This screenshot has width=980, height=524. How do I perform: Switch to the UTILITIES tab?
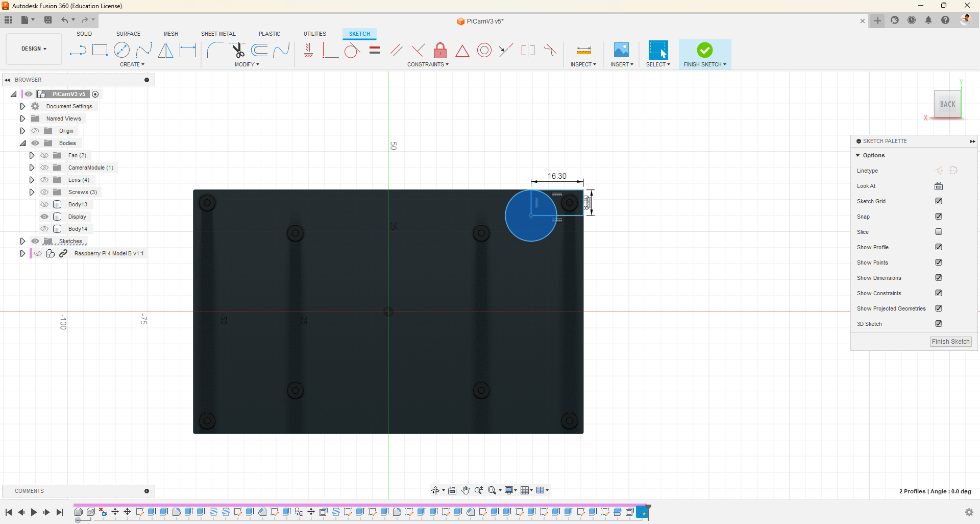pyautogui.click(x=315, y=34)
